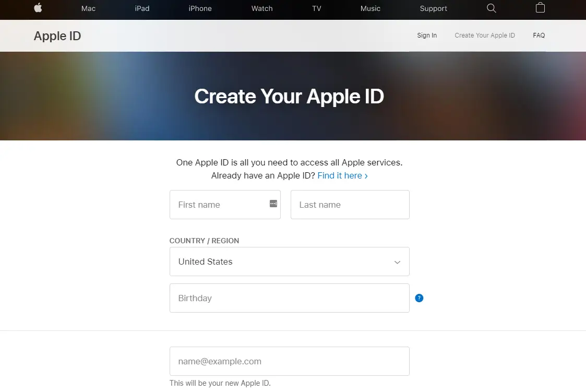
Task: Select the name@example.com email field
Action: click(x=289, y=361)
